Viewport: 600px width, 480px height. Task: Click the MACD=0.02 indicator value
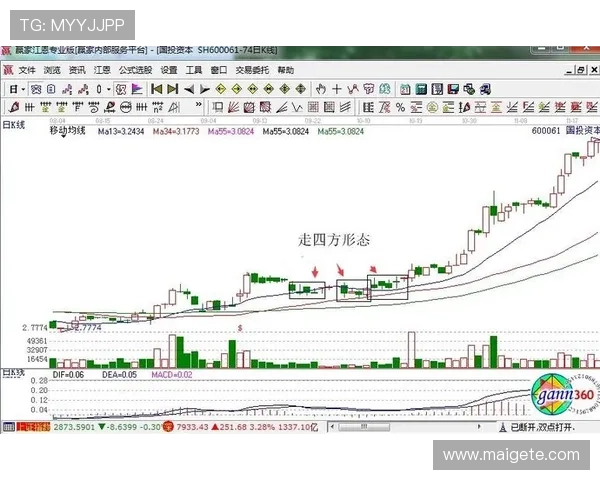(172, 375)
